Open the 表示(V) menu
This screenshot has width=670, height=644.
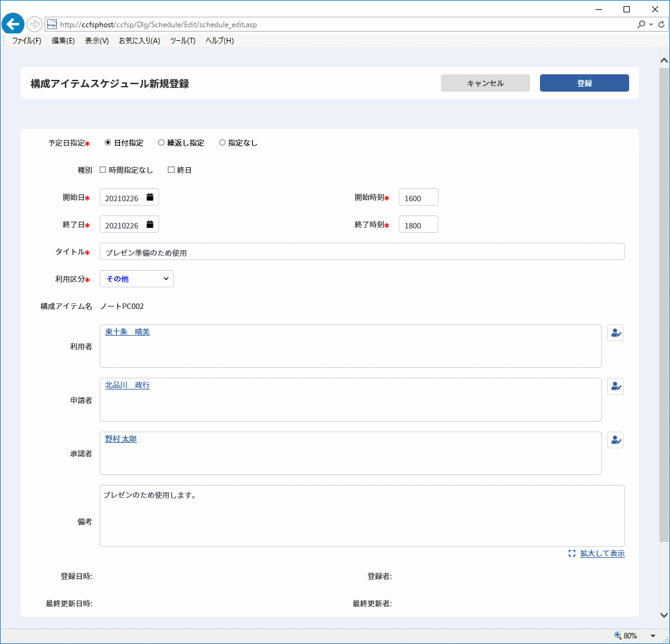(x=97, y=41)
